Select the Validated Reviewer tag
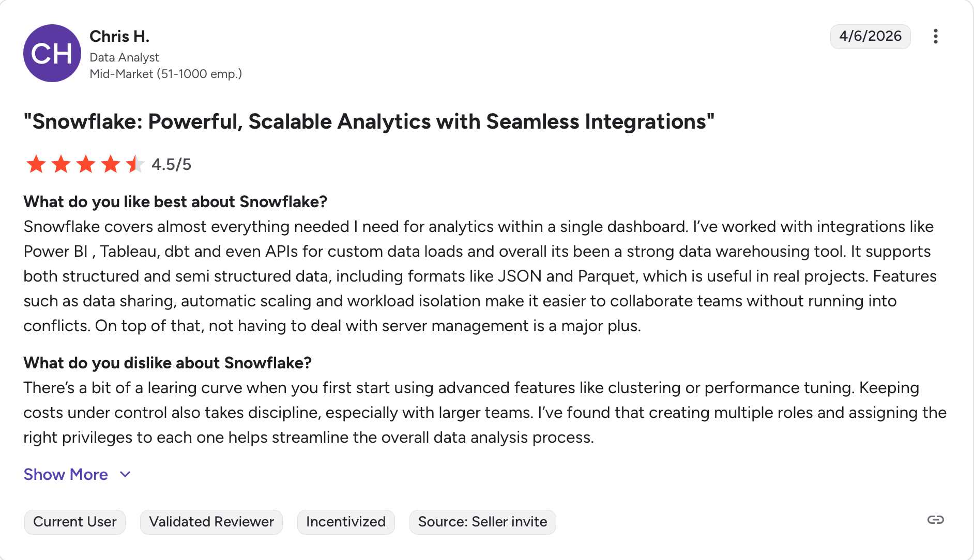974x560 pixels. [x=211, y=522]
